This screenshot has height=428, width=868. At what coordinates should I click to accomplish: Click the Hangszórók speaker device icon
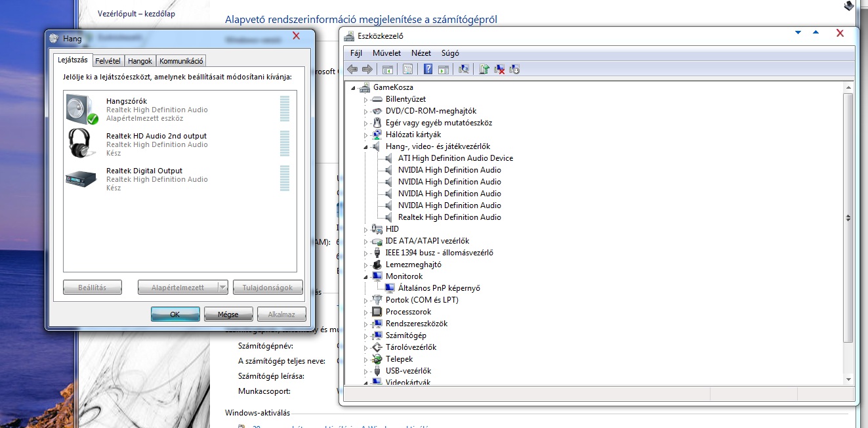(81, 109)
